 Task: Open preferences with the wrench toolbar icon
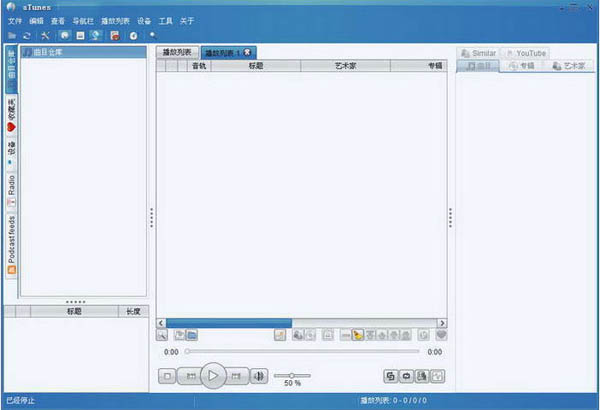click(46, 35)
